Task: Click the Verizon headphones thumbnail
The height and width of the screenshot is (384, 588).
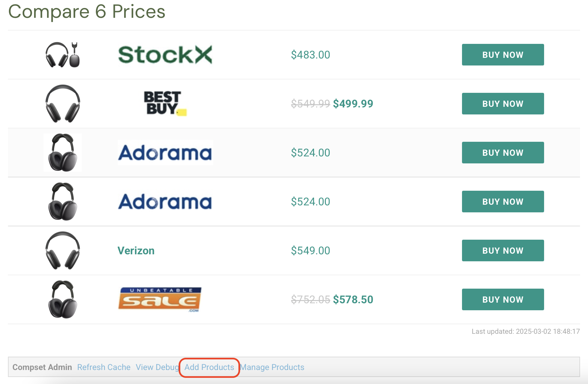Action: pyautogui.click(x=63, y=250)
